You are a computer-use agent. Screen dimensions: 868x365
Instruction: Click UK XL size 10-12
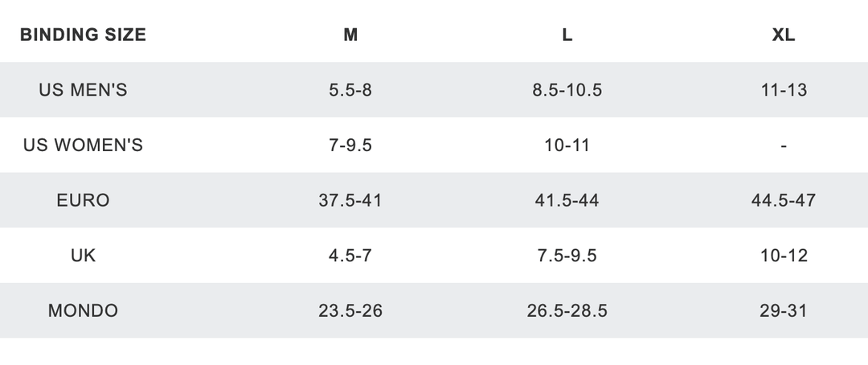[783, 256]
